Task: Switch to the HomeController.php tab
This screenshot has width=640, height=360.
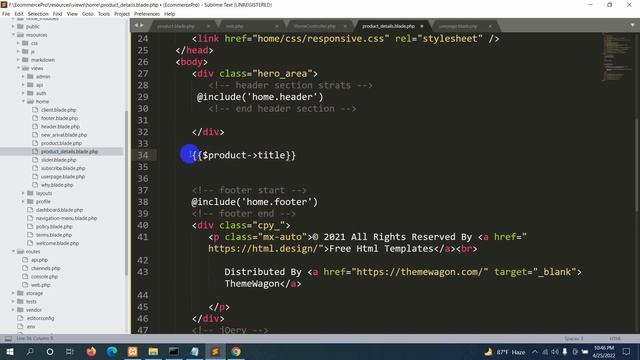Action: 315,26
